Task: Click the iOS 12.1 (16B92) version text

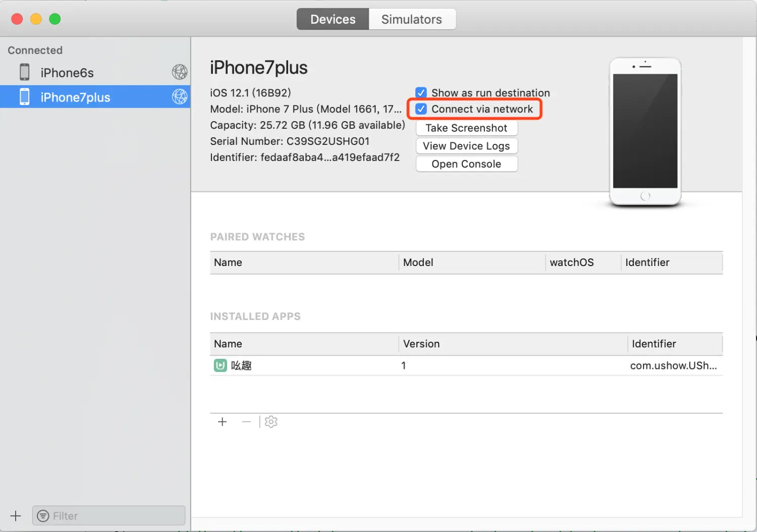Action: [x=250, y=93]
